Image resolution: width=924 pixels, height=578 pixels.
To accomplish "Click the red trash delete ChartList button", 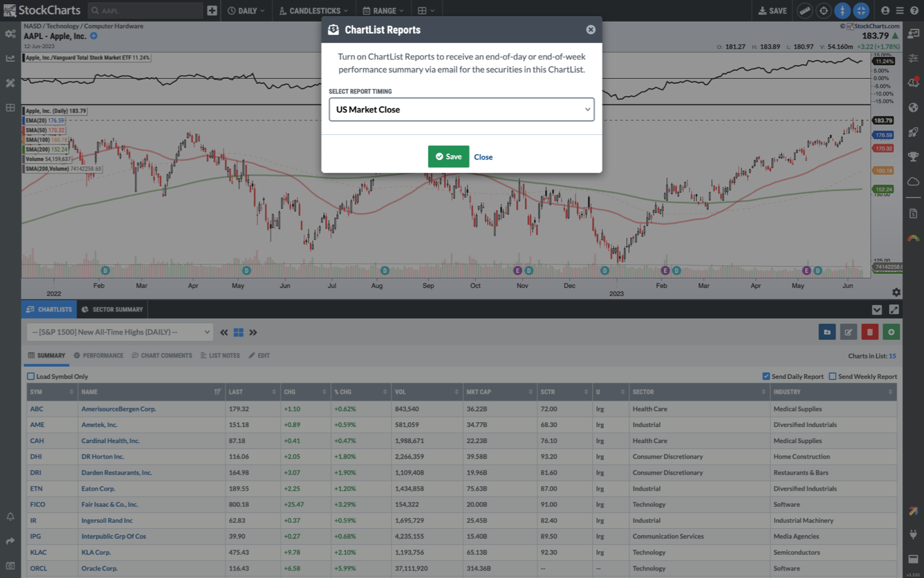I will [x=870, y=332].
